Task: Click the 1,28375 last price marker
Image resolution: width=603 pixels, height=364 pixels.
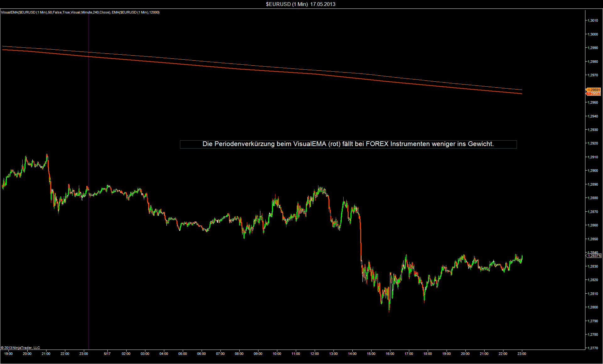Action: tap(594, 256)
